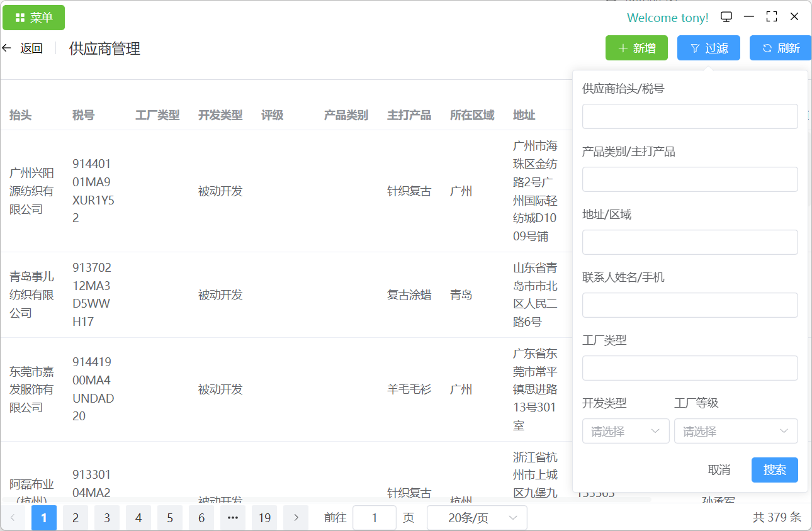
Task: Click the 联系人姓名/手机 input field
Action: (690, 305)
